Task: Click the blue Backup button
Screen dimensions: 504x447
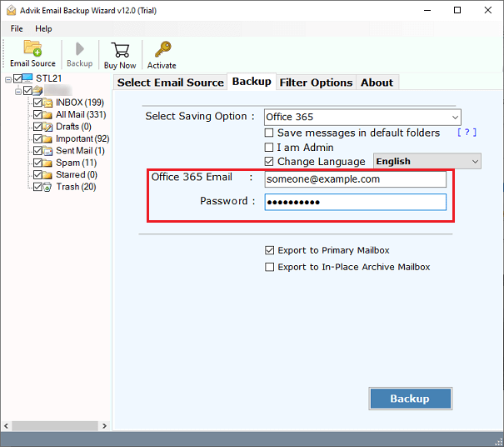Action: click(410, 399)
